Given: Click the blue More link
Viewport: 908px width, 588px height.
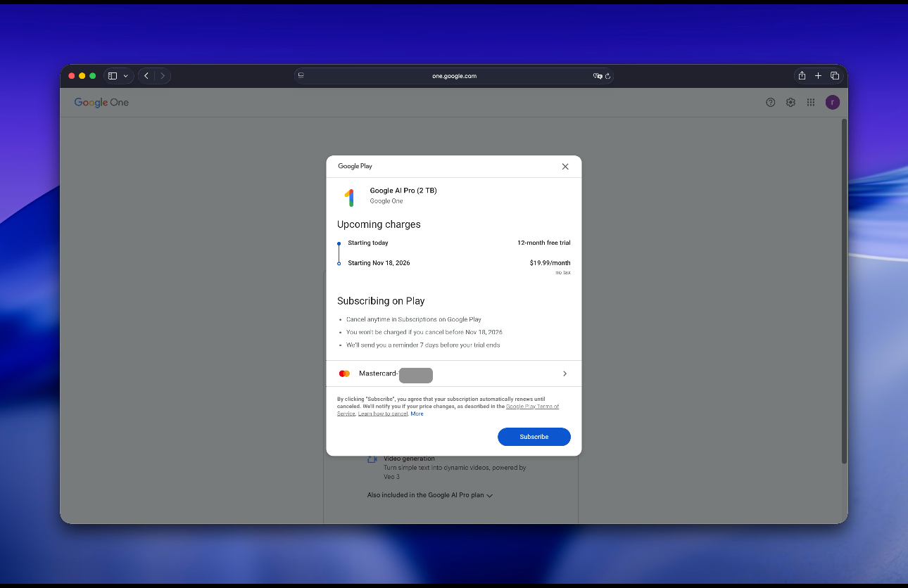Looking at the screenshot, I should click(x=417, y=414).
